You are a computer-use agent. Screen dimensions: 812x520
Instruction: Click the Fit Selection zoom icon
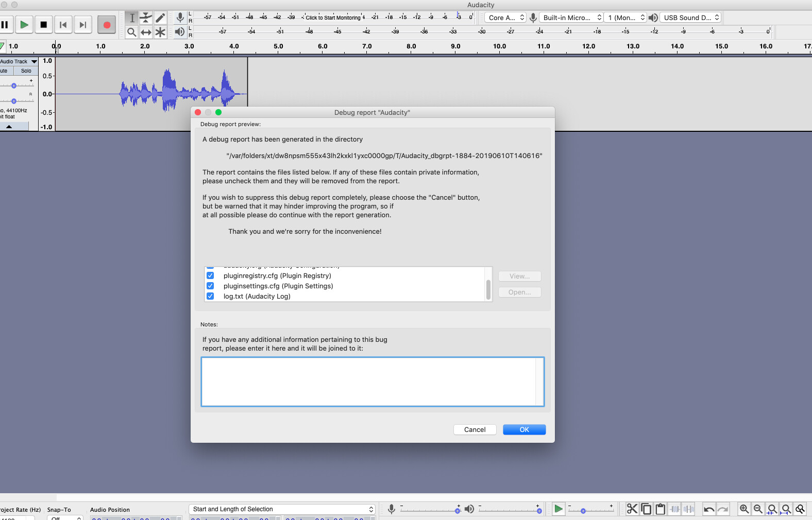coord(772,509)
